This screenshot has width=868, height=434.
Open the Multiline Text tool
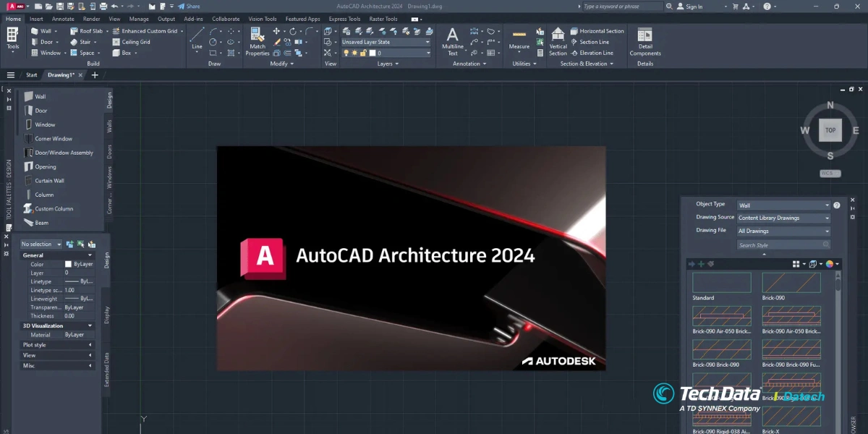453,41
